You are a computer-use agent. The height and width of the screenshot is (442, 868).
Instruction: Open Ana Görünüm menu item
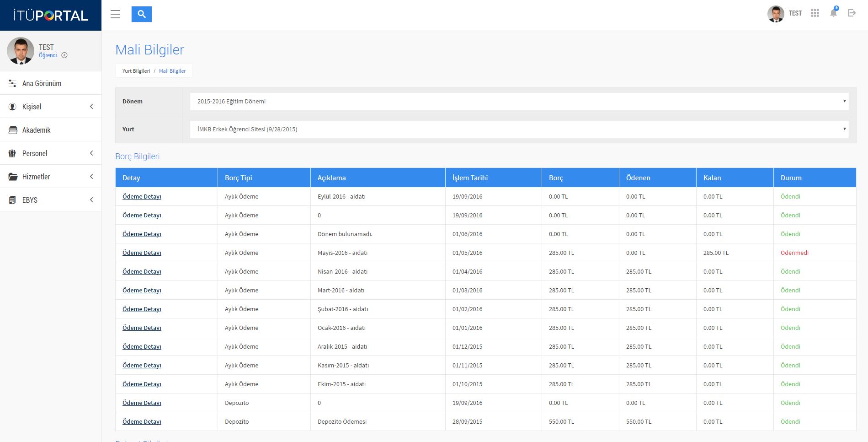[51, 83]
